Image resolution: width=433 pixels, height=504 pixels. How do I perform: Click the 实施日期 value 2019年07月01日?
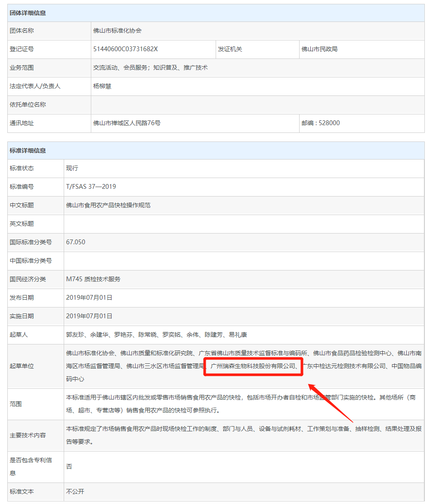(x=89, y=316)
